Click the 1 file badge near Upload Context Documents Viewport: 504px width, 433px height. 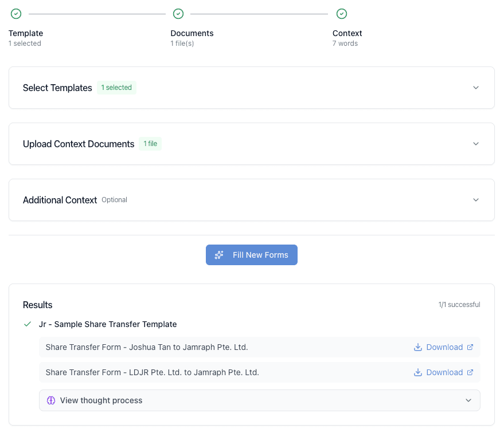tap(150, 144)
